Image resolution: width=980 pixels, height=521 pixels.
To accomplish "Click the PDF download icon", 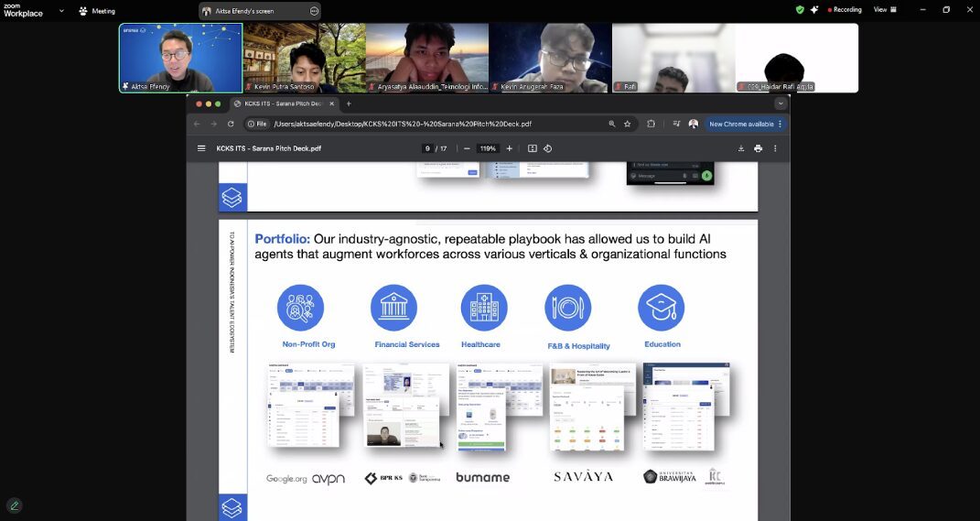I will pos(741,148).
